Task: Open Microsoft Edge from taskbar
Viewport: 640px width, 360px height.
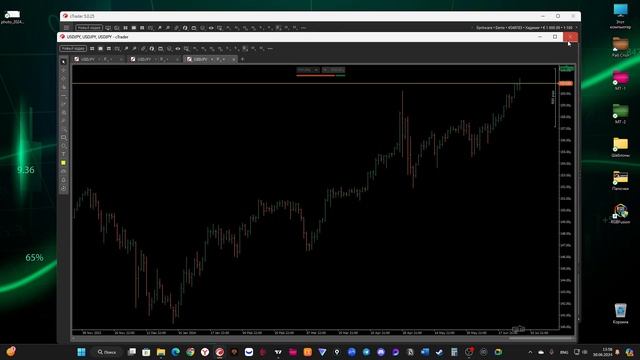Action: (x=176, y=352)
